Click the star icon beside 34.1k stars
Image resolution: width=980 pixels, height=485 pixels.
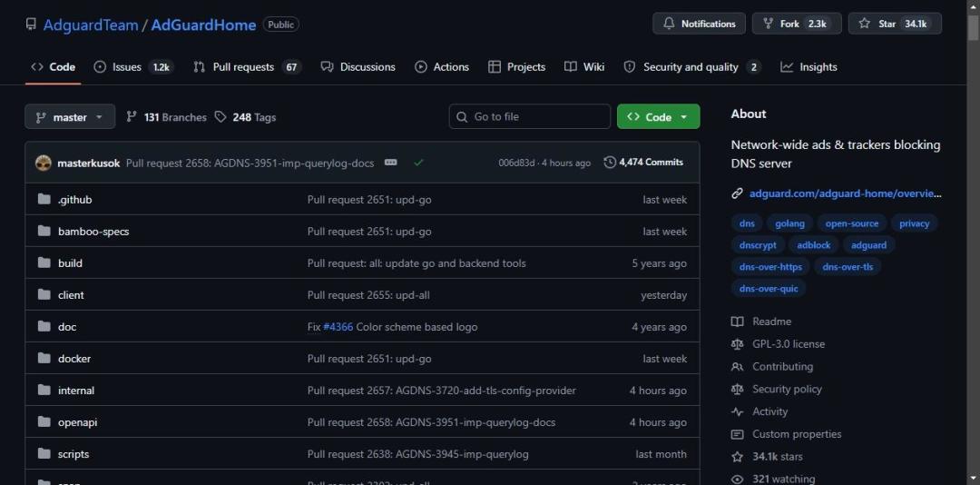click(x=738, y=457)
